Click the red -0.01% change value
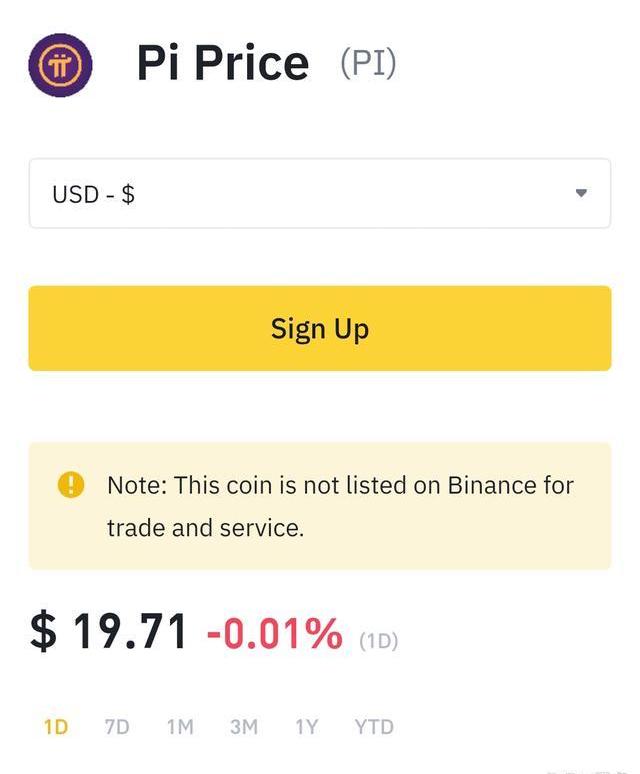The height and width of the screenshot is (774, 640). pos(274,633)
